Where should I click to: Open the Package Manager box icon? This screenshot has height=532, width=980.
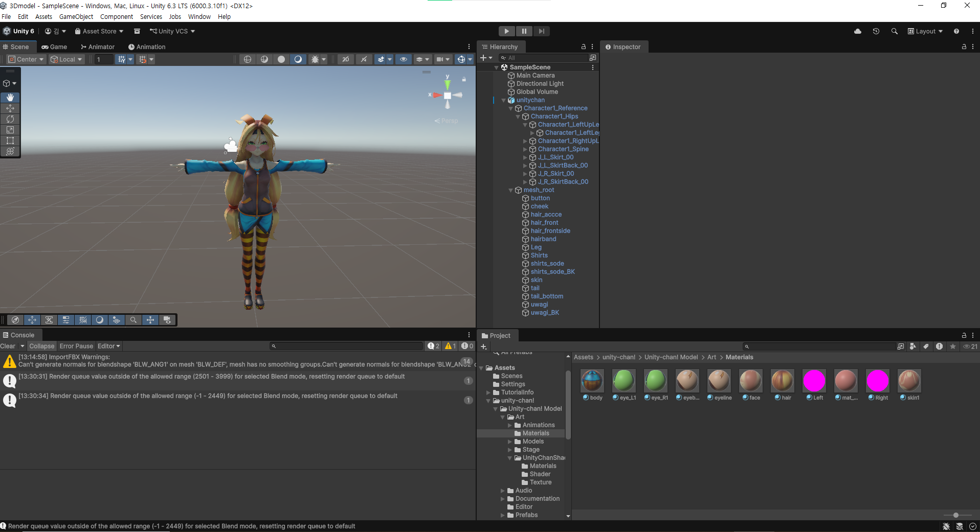click(x=137, y=31)
